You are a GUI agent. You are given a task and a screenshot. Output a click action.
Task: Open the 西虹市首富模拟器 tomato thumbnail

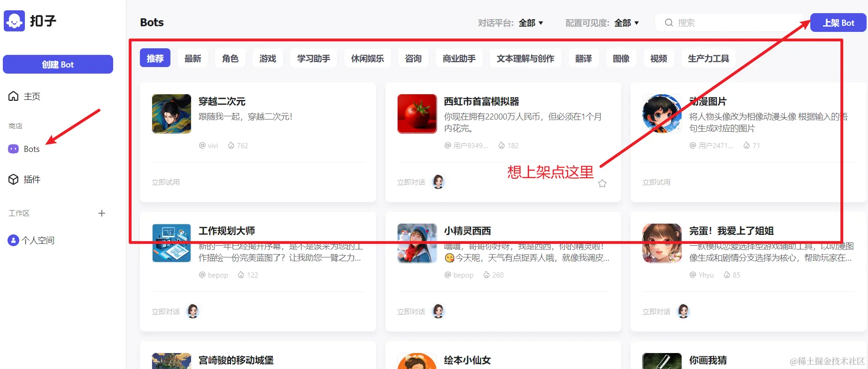click(x=417, y=113)
